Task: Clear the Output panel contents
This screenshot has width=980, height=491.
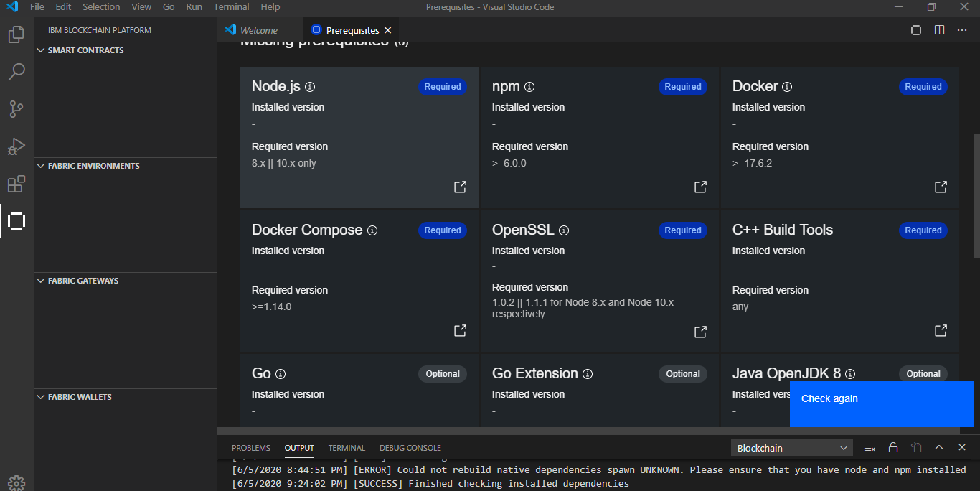Action: click(870, 447)
